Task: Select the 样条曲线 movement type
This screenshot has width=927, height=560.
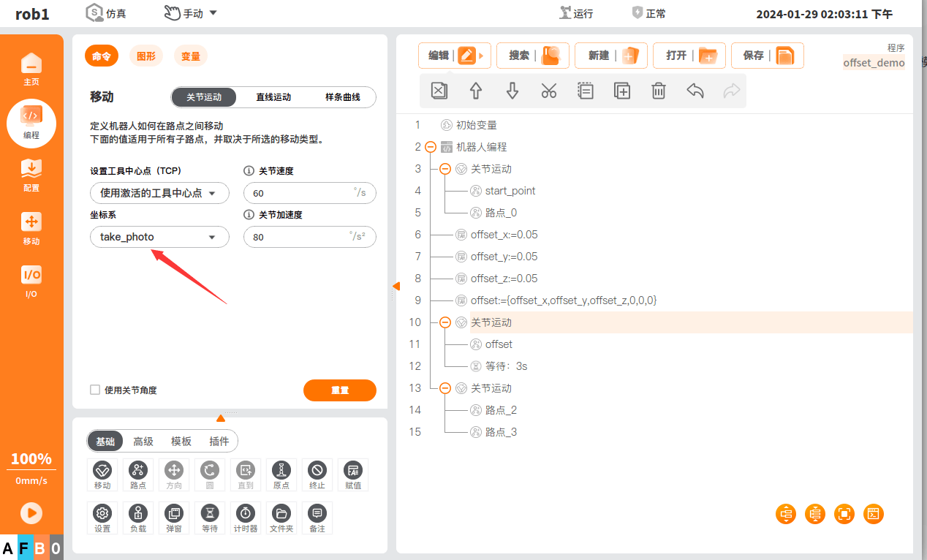Action: click(342, 97)
